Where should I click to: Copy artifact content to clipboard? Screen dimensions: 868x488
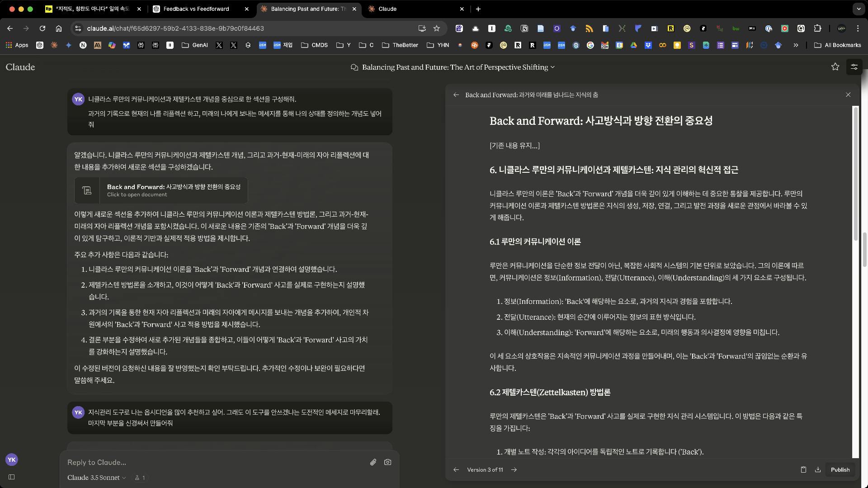[x=803, y=469]
